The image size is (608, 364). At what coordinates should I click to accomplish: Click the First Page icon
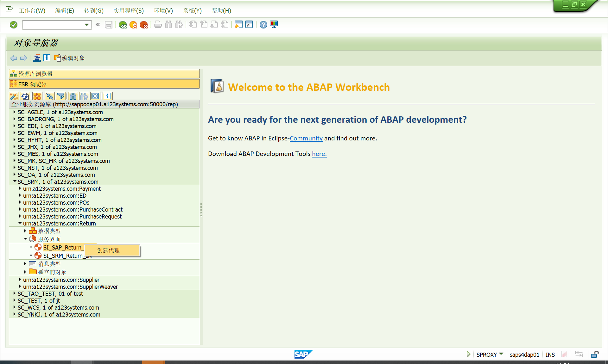coord(193,25)
